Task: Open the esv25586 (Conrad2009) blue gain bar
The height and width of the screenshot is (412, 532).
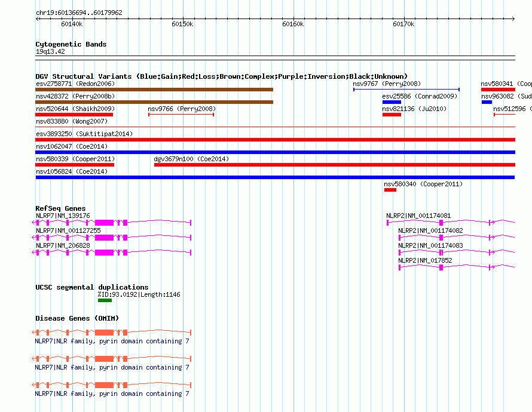Action: point(392,102)
